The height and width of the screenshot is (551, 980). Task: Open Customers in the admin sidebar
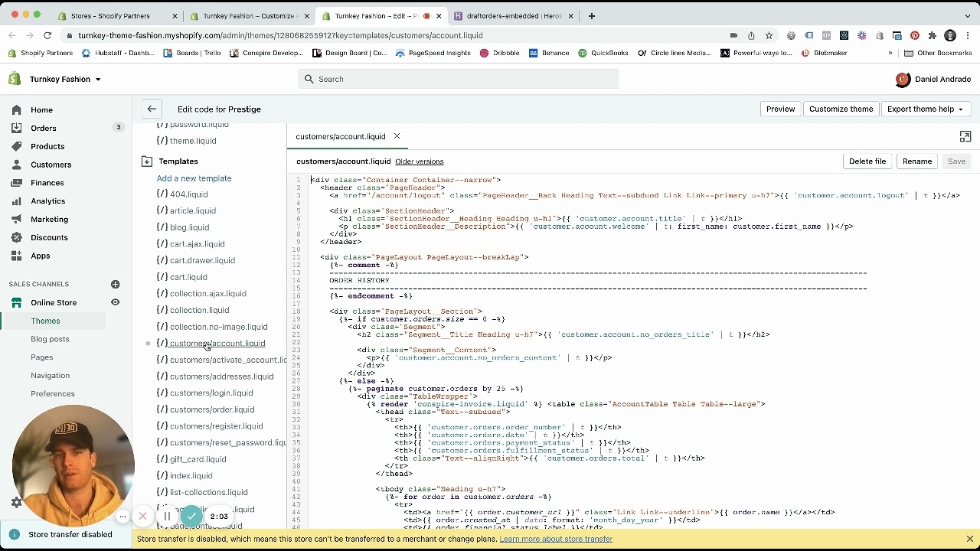click(51, 165)
